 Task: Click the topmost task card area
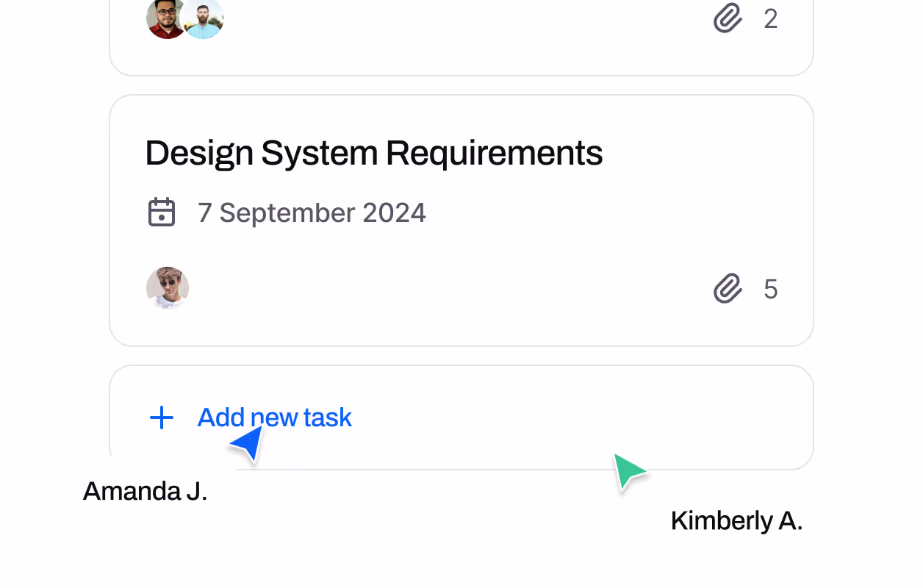(461, 37)
